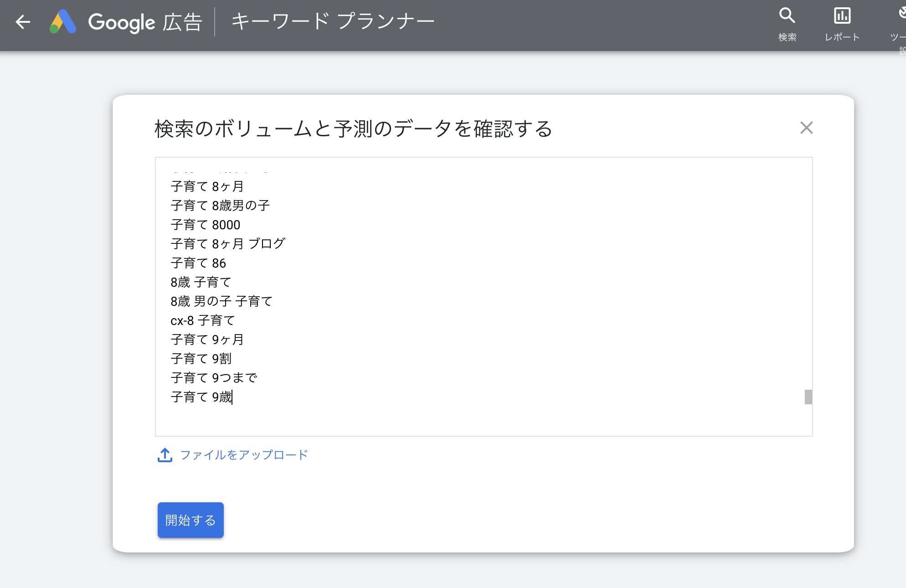
Task: Click the keyword line 子育て 8ヶ月
Action: pyautogui.click(x=207, y=186)
